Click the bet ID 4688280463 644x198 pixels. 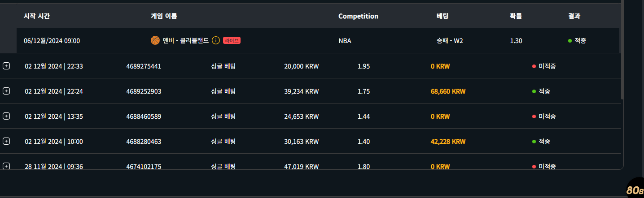[144, 142]
